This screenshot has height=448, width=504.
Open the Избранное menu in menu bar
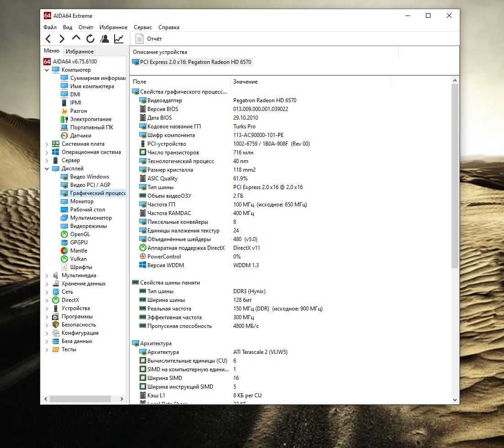coord(113,27)
